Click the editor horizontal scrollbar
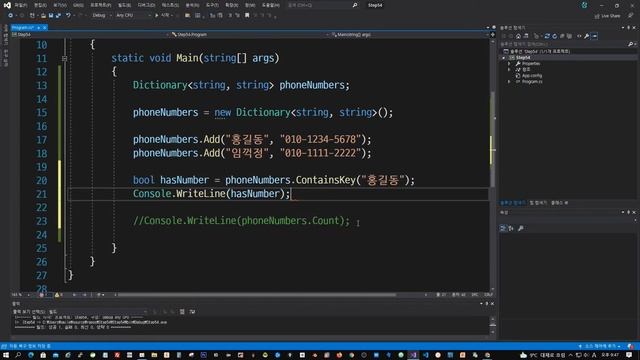Image resolution: width=640 pixels, height=360 pixels. 256,295
